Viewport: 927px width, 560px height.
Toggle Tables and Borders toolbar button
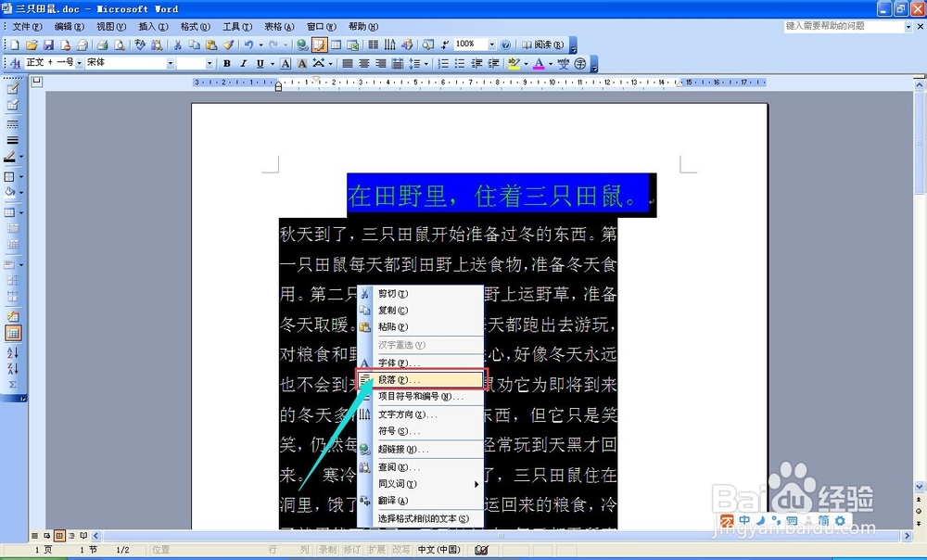(x=319, y=45)
